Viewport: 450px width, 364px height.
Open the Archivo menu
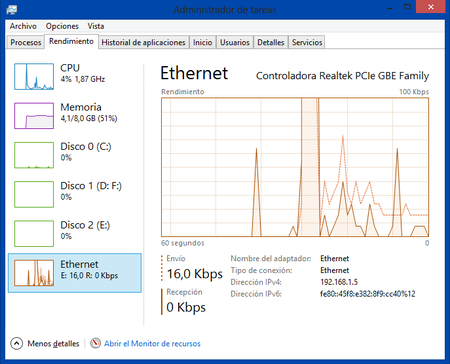pyautogui.click(x=23, y=26)
